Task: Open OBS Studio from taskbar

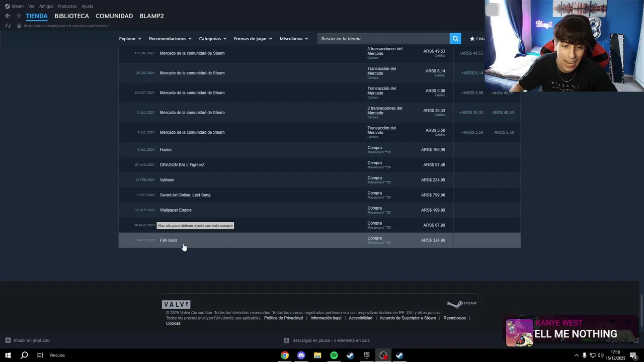Action: tap(383, 355)
